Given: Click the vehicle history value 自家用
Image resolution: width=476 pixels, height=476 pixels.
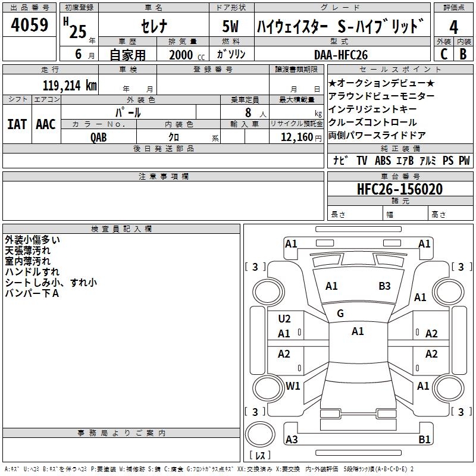Looking at the screenshot, I should [x=127, y=55].
